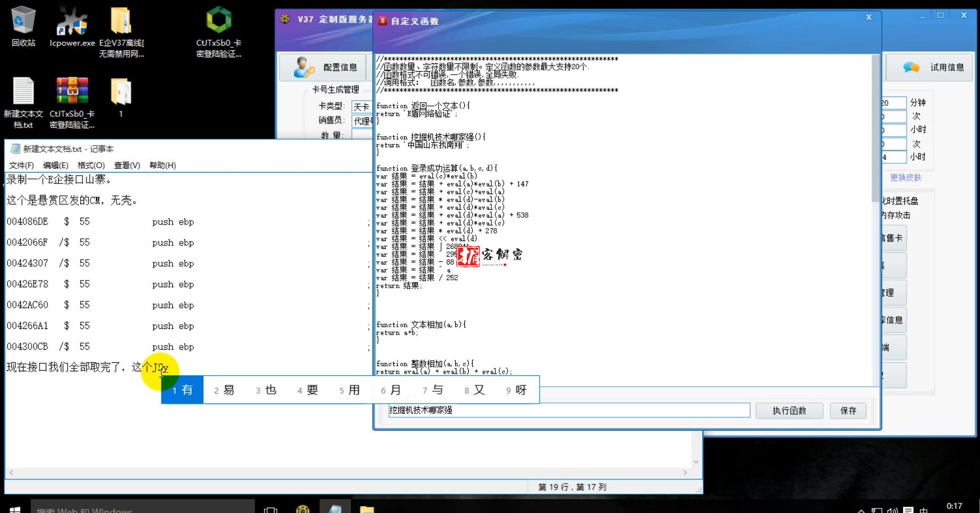Screen dimensions: 980x513
Task: Launch lcpower.exe from the desktop
Action: pos(72,26)
